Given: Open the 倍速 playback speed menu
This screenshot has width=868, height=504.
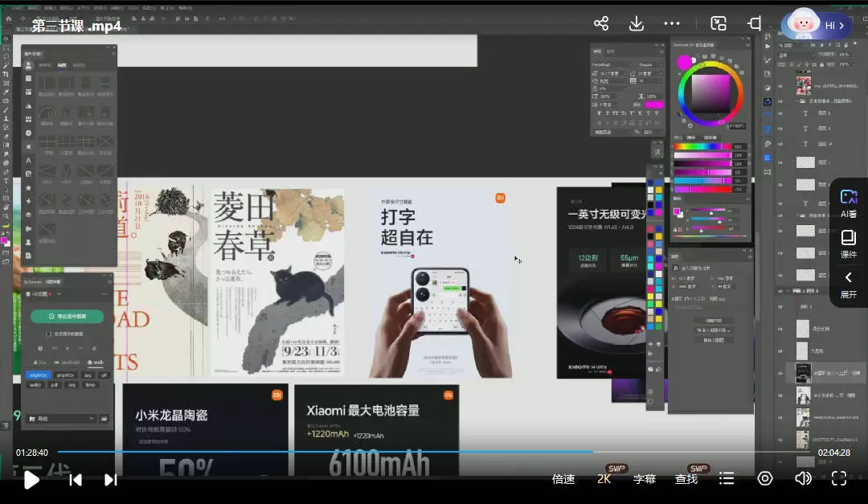Looking at the screenshot, I should [x=563, y=479].
